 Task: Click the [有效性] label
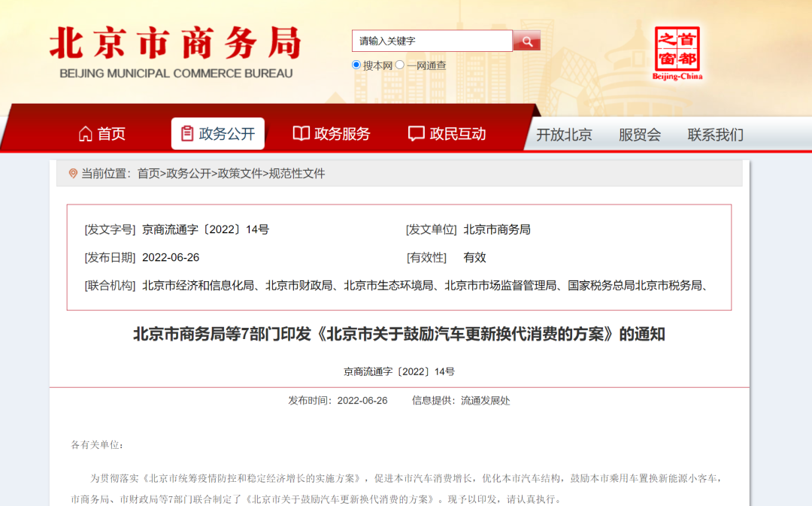426,257
